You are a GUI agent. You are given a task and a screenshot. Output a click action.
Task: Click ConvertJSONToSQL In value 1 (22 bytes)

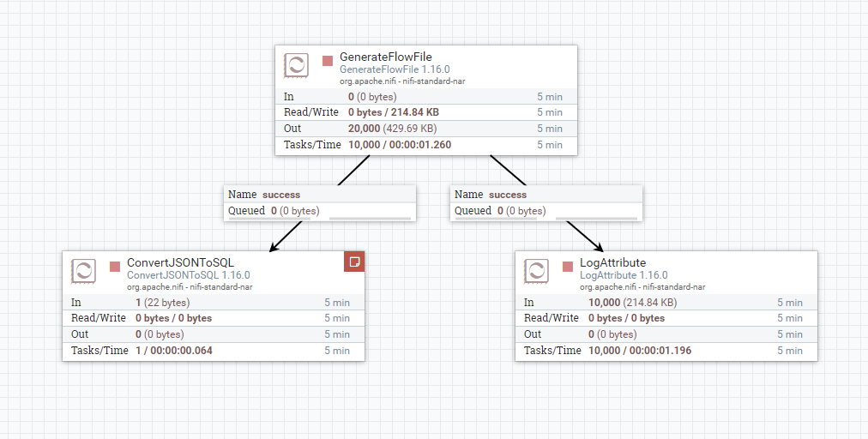coord(163,303)
